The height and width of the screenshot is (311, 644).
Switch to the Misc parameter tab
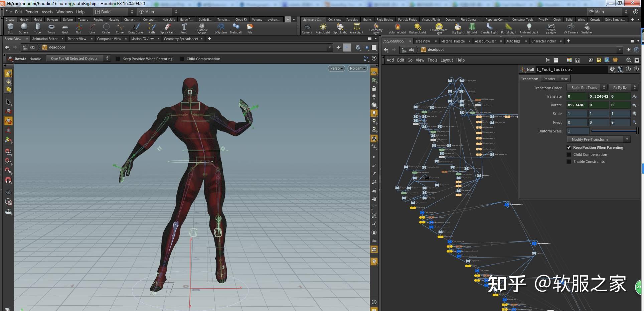pyautogui.click(x=564, y=79)
